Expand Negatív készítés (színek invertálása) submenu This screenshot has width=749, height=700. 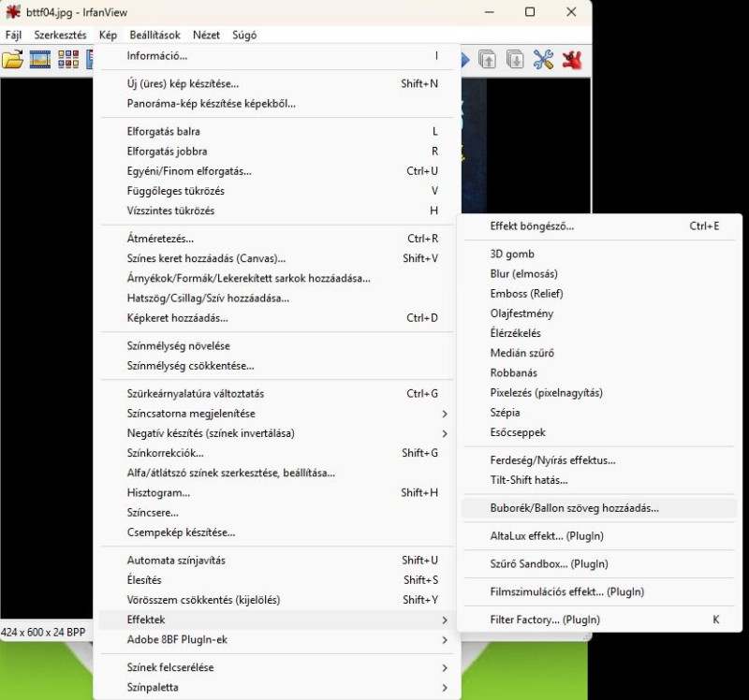(x=277, y=433)
